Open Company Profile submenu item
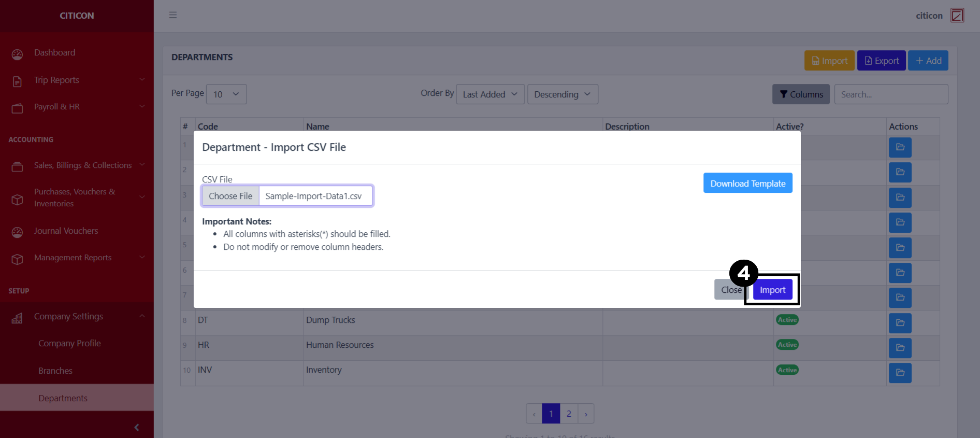 click(x=69, y=344)
